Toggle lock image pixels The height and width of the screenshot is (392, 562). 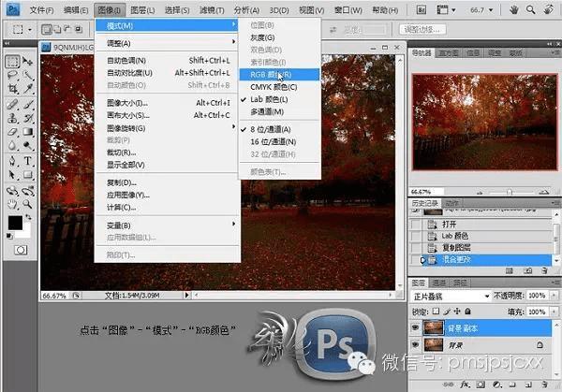[x=447, y=312]
